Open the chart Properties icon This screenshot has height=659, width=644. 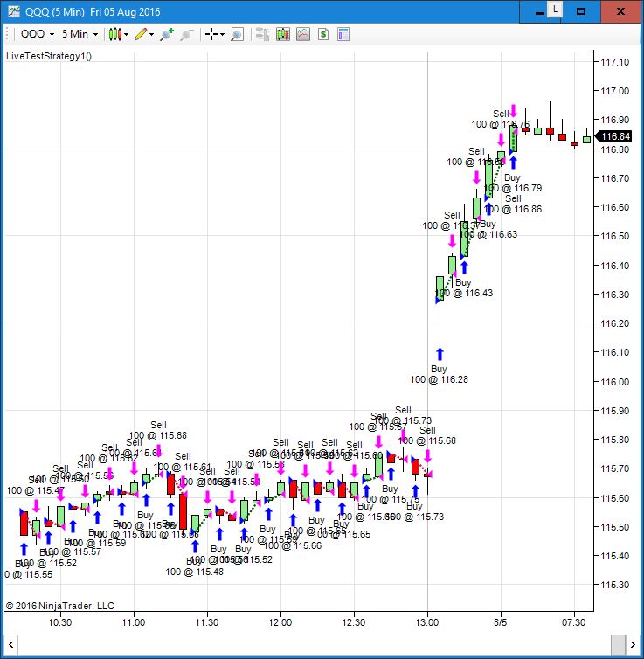(343, 34)
